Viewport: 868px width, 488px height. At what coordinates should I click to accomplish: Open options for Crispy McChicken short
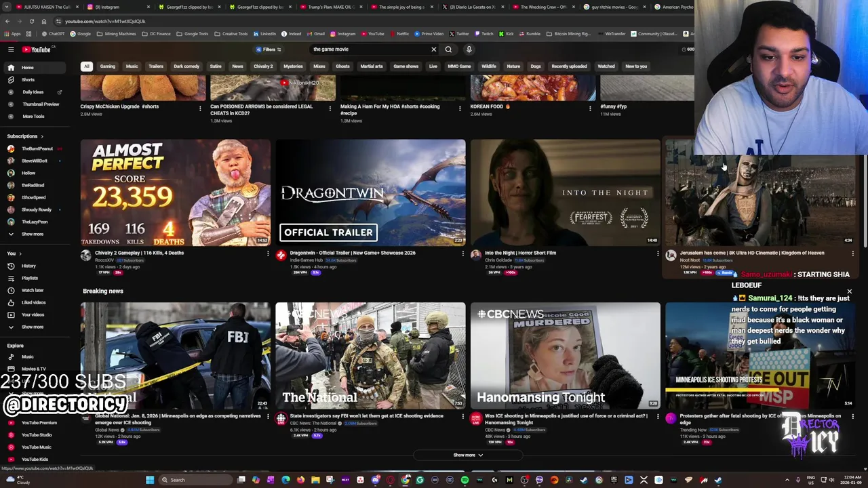200,108
